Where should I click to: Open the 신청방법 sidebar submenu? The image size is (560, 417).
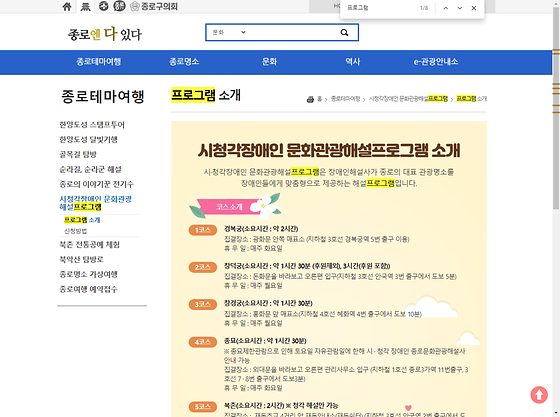[75, 231]
